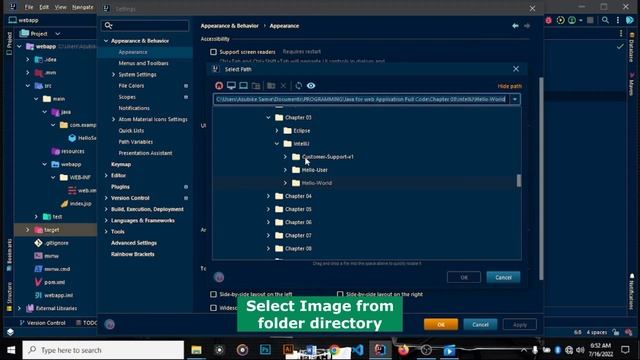
Task: Open Advanced Settings page
Action: 134,243
